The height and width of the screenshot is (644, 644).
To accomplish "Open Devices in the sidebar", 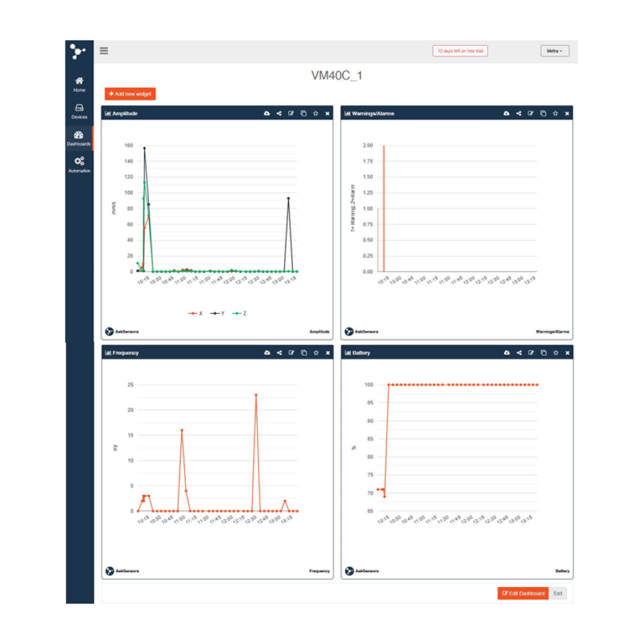I will tap(79, 111).
